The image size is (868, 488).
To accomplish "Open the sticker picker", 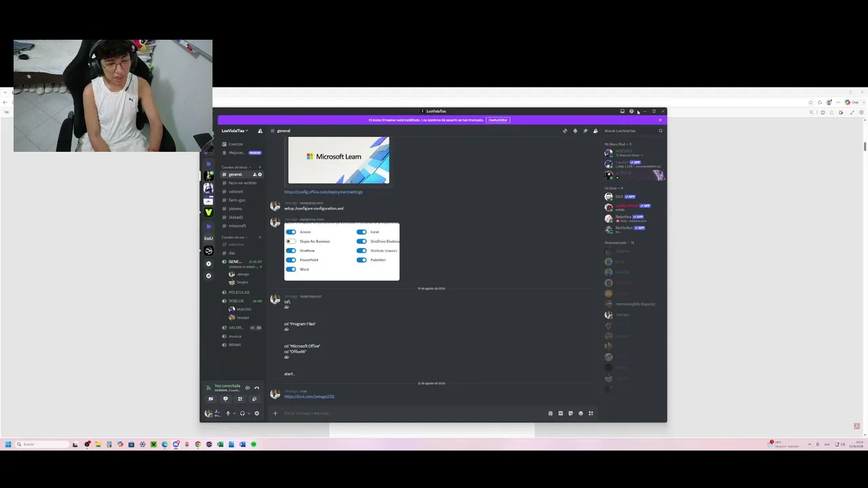I will pos(570,413).
